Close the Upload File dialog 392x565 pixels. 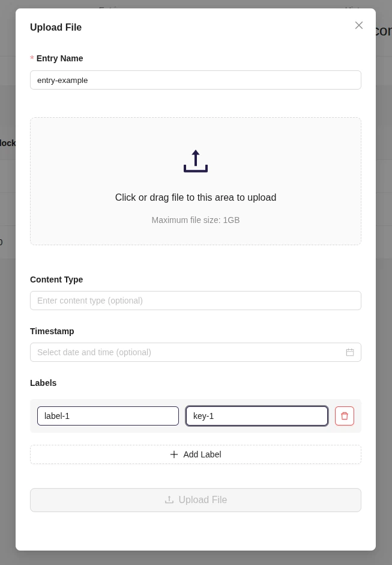(359, 25)
